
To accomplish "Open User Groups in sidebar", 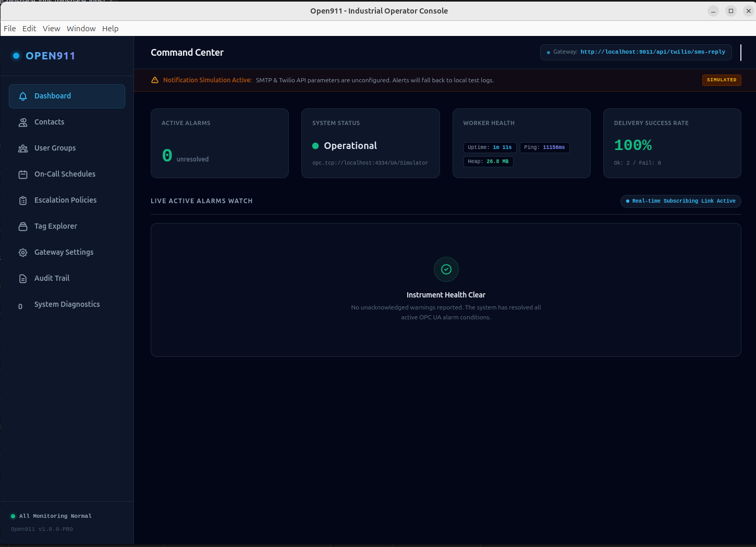I will 67,148.
